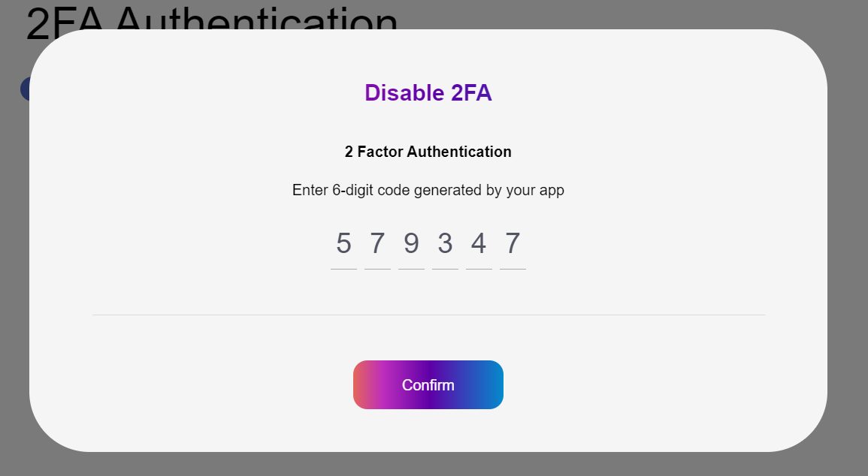This screenshot has height=476, width=868.
Task: Click the third code digit box containing 9
Action: [411, 244]
